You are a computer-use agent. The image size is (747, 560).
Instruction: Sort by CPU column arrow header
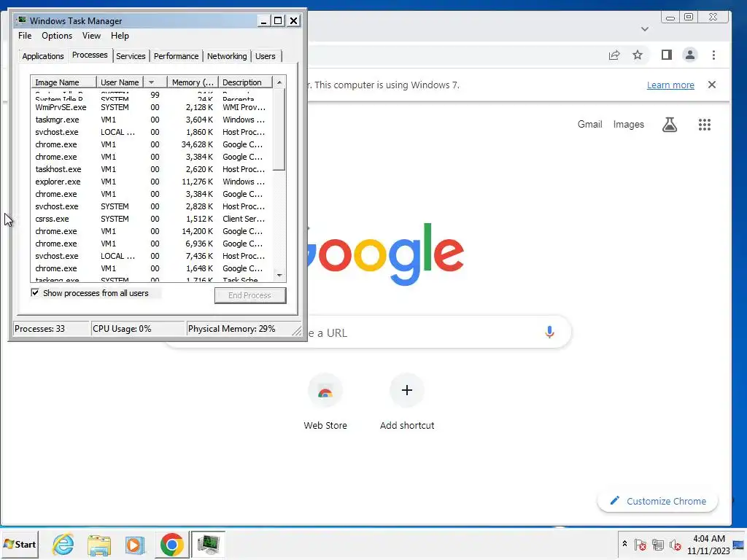point(155,82)
